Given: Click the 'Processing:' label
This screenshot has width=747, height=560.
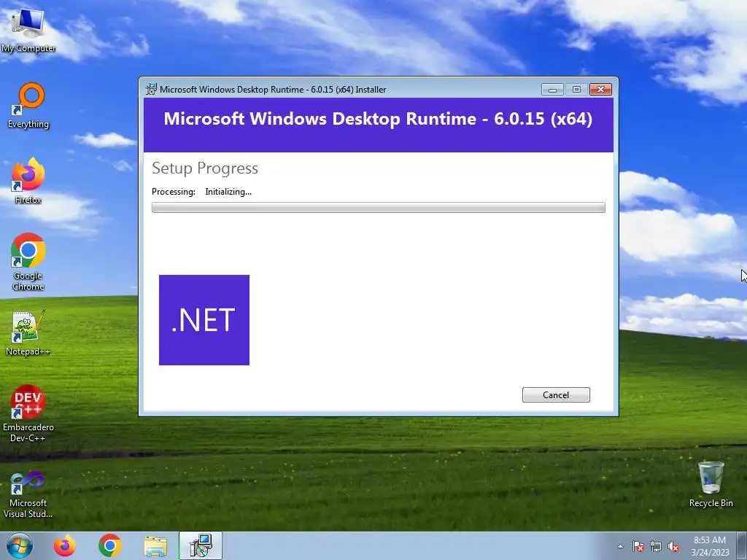Looking at the screenshot, I should coord(174,192).
